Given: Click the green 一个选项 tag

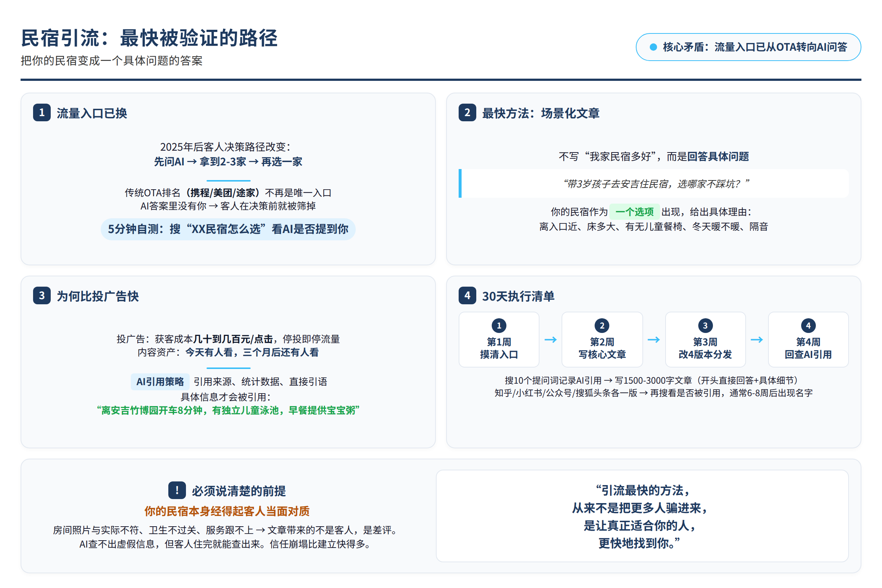Looking at the screenshot, I should (x=635, y=212).
